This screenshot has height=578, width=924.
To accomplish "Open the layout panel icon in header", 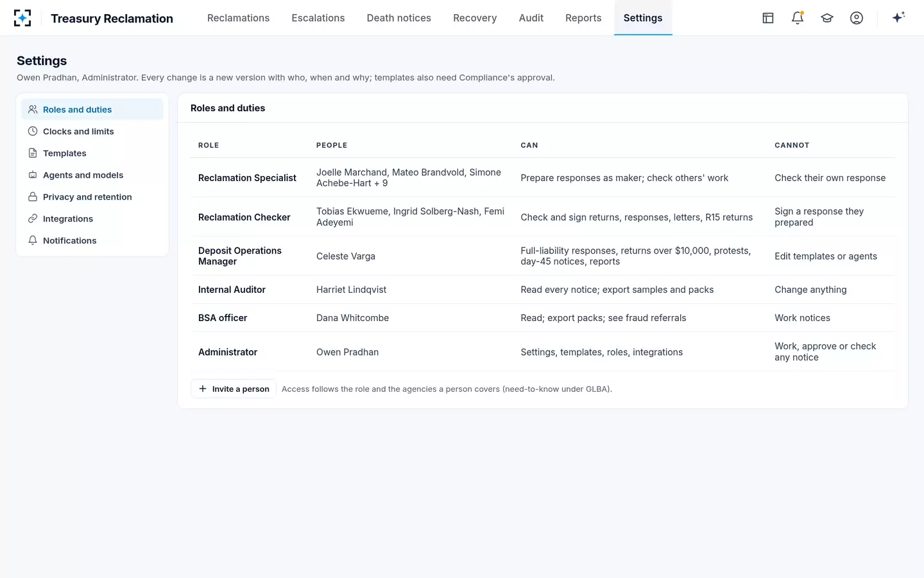I will coord(768,18).
